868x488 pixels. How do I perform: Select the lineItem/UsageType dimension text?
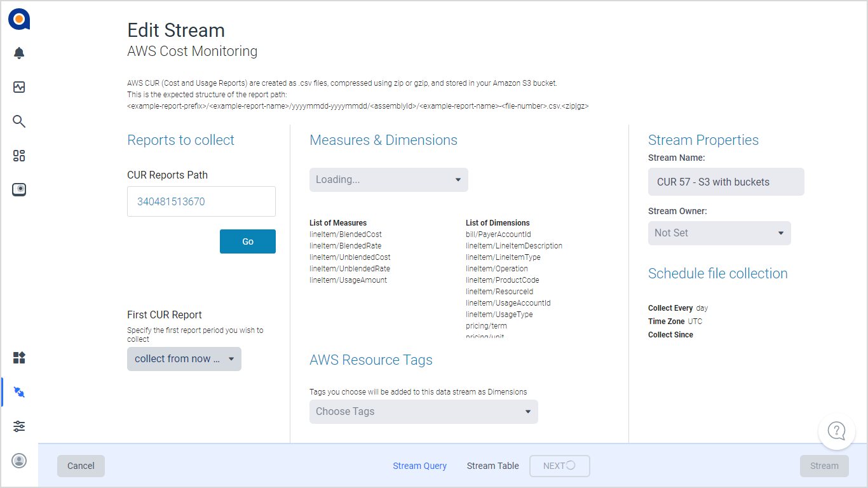tap(499, 315)
